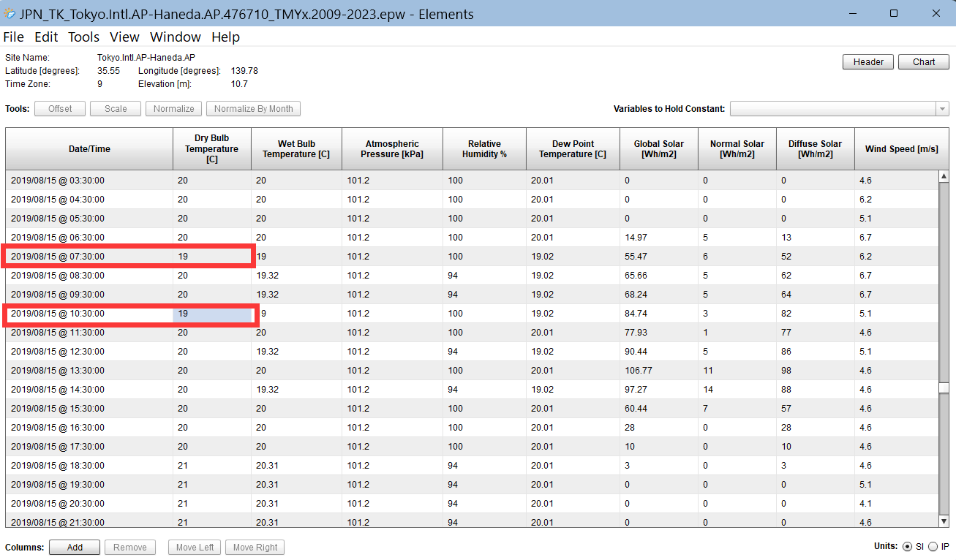
Task: Click longitude value 139.78
Action: point(244,71)
